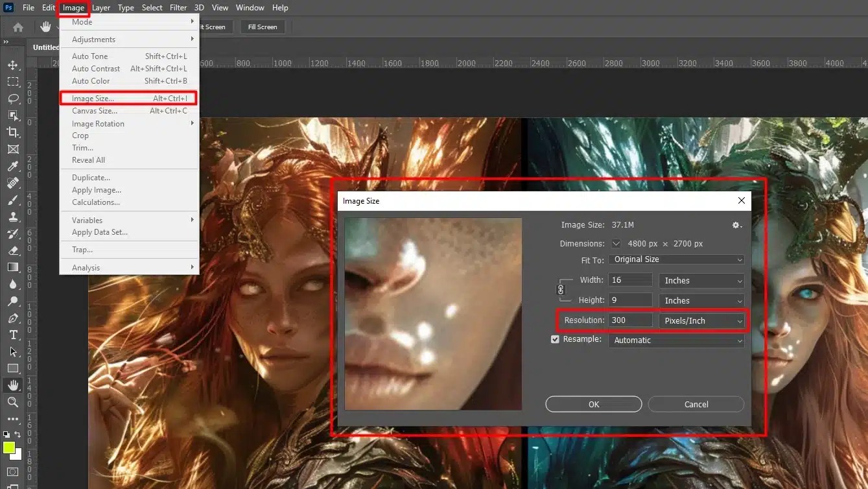868x489 pixels.
Task: Open the Image menu in menu bar
Action: [x=73, y=8]
